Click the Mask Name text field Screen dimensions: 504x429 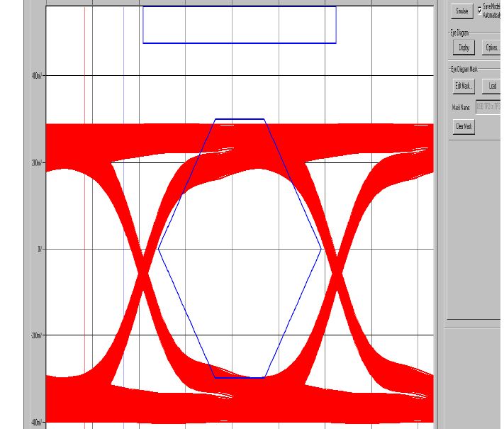point(488,107)
